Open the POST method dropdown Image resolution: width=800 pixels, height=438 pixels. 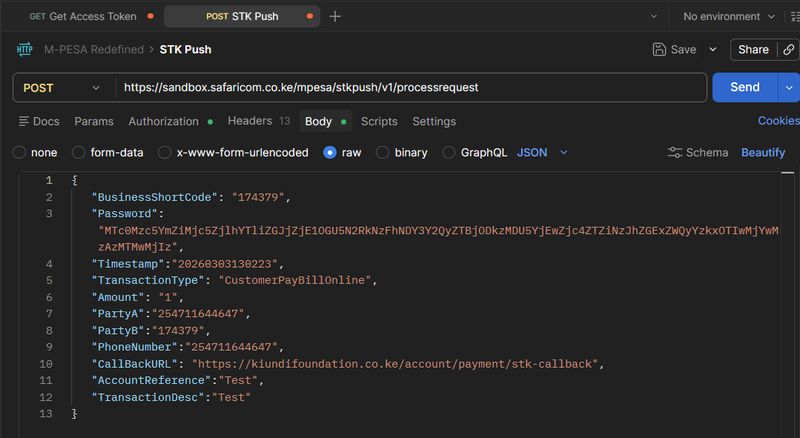coord(61,88)
